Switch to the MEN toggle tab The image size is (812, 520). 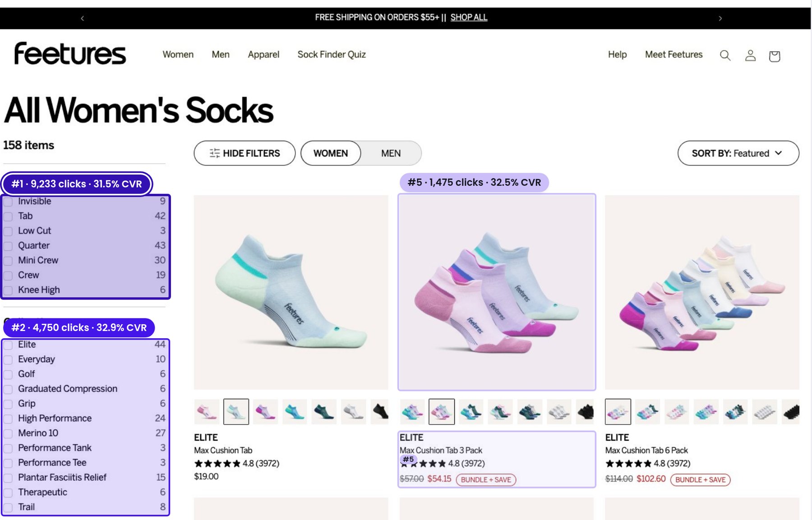point(391,153)
